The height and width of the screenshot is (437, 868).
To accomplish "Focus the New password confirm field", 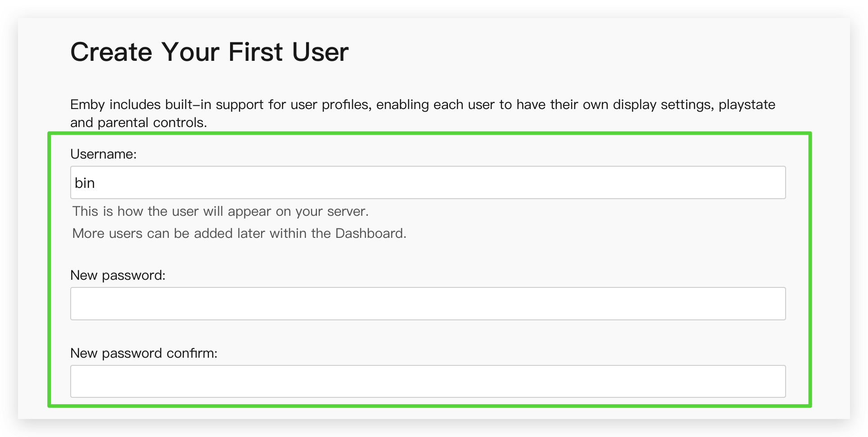I will coord(428,382).
